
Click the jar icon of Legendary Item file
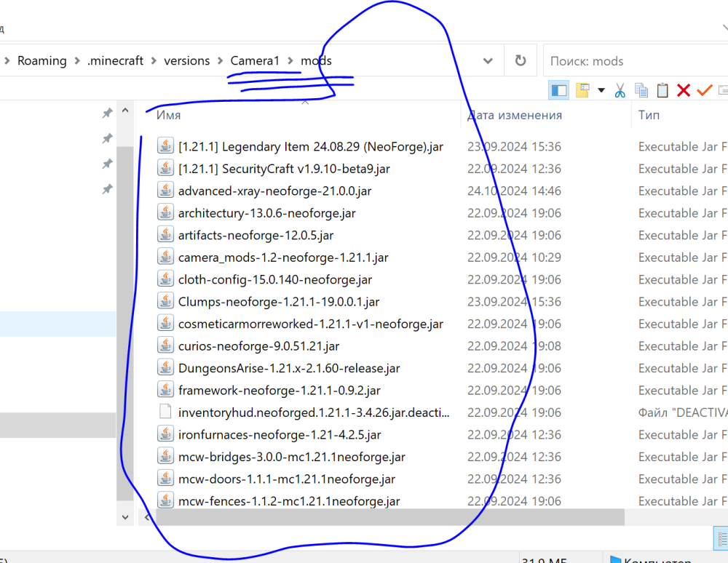[x=165, y=146]
